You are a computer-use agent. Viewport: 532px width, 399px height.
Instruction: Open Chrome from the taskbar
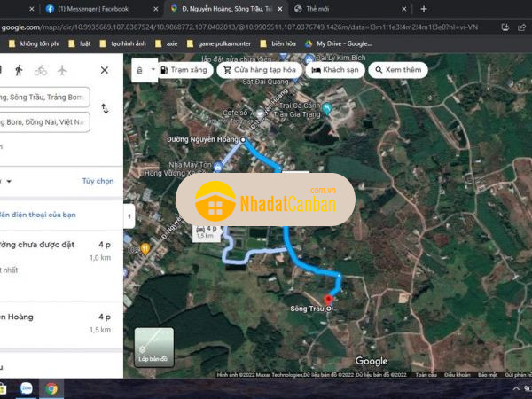(52, 388)
